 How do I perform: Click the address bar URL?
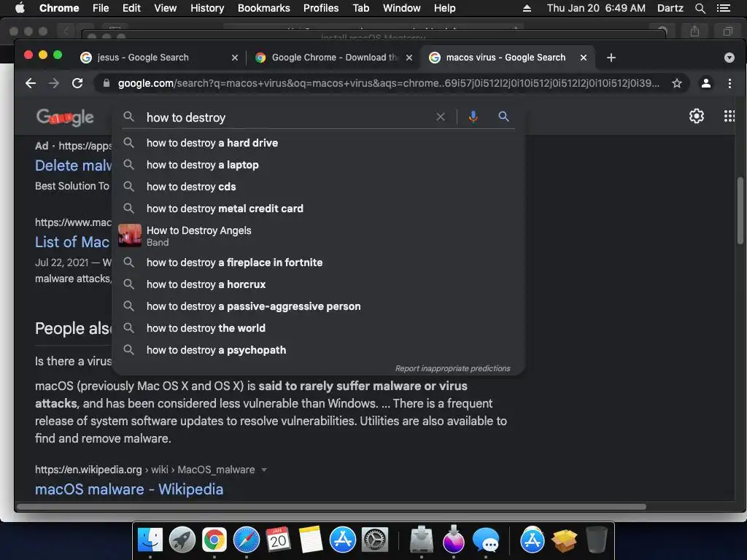(388, 83)
